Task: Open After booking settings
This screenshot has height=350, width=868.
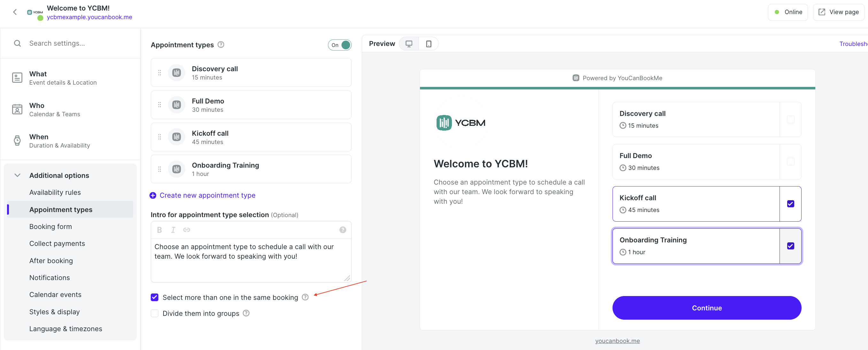Action: (x=51, y=261)
